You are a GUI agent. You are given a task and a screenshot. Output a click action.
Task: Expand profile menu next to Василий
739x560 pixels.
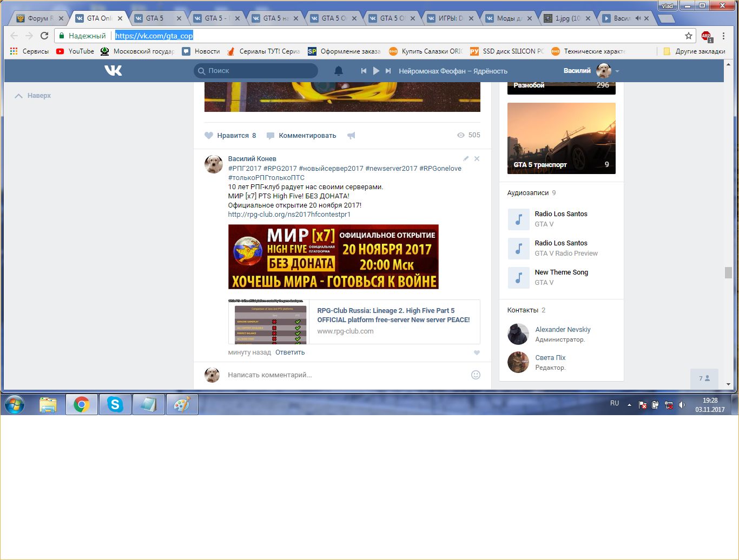[617, 71]
